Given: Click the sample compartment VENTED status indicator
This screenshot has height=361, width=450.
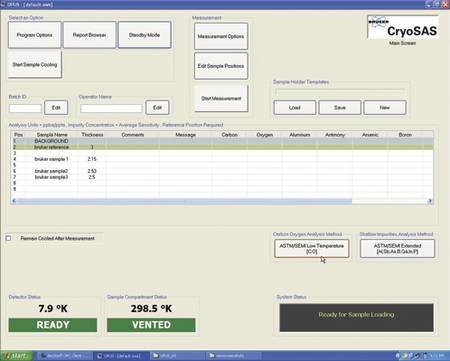Looking at the screenshot, I should coord(151,325).
